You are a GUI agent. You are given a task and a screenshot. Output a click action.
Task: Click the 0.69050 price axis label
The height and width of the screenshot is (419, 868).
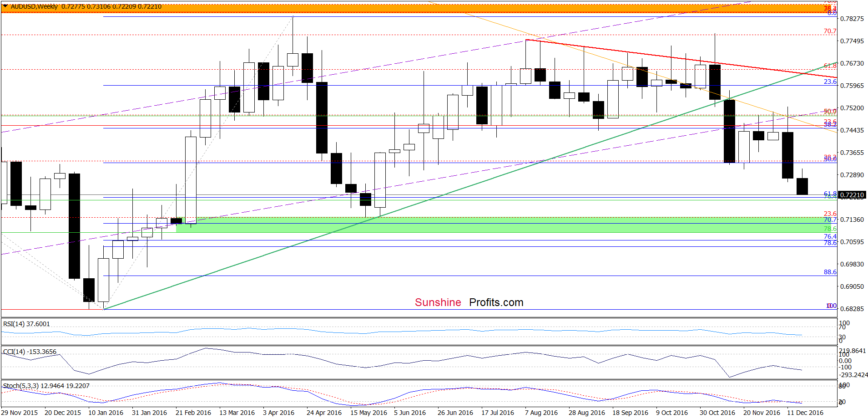coord(852,286)
